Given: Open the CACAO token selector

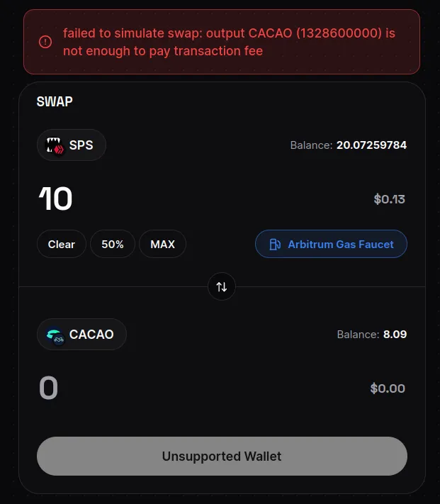Looking at the screenshot, I should pos(81,335).
